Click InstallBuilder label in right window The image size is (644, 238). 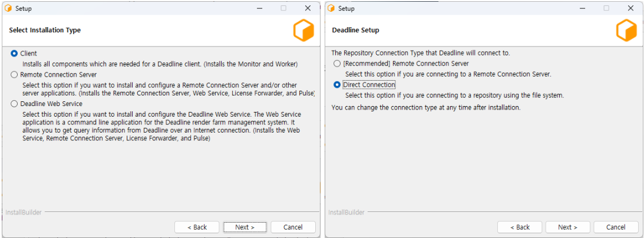pyautogui.click(x=346, y=212)
